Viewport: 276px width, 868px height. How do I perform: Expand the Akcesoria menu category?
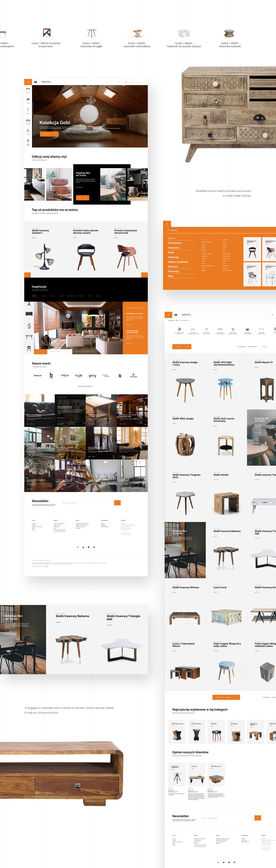tap(174, 248)
